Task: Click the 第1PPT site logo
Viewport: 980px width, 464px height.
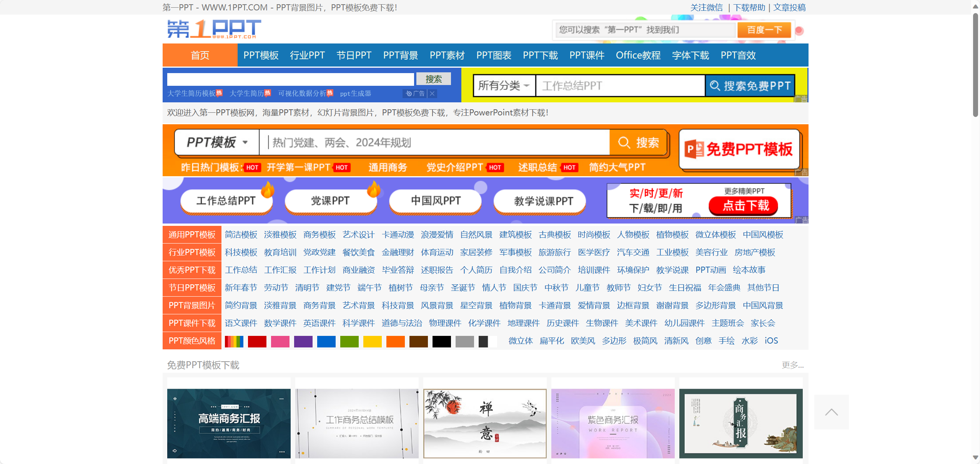Action: 214,29
